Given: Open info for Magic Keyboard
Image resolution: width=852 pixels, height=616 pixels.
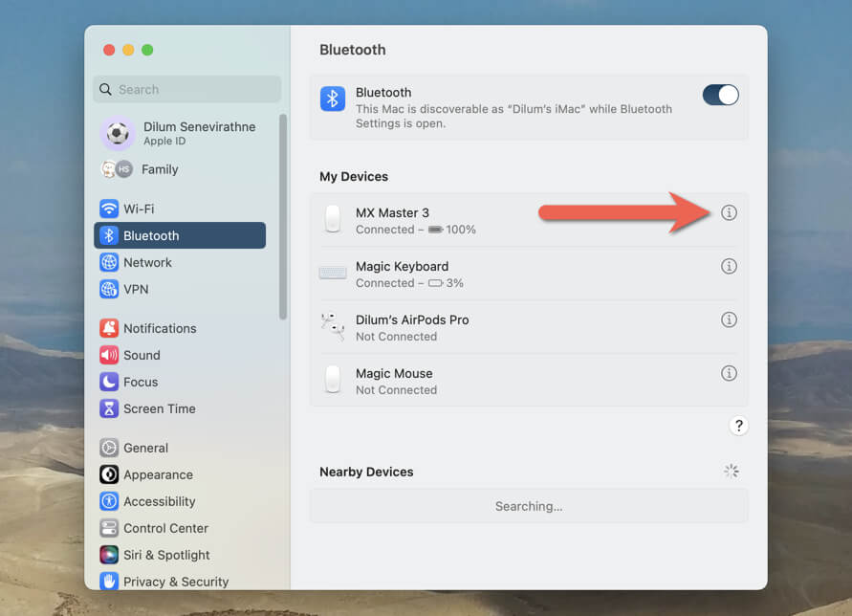Looking at the screenshot, I should coord(729,266).
